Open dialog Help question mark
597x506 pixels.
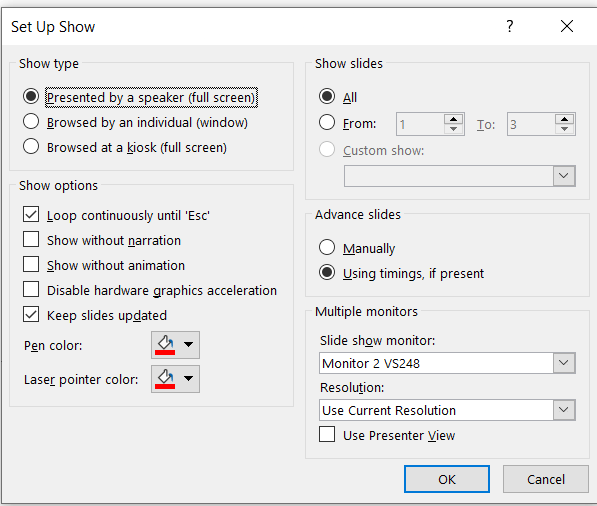coord(509,26)
